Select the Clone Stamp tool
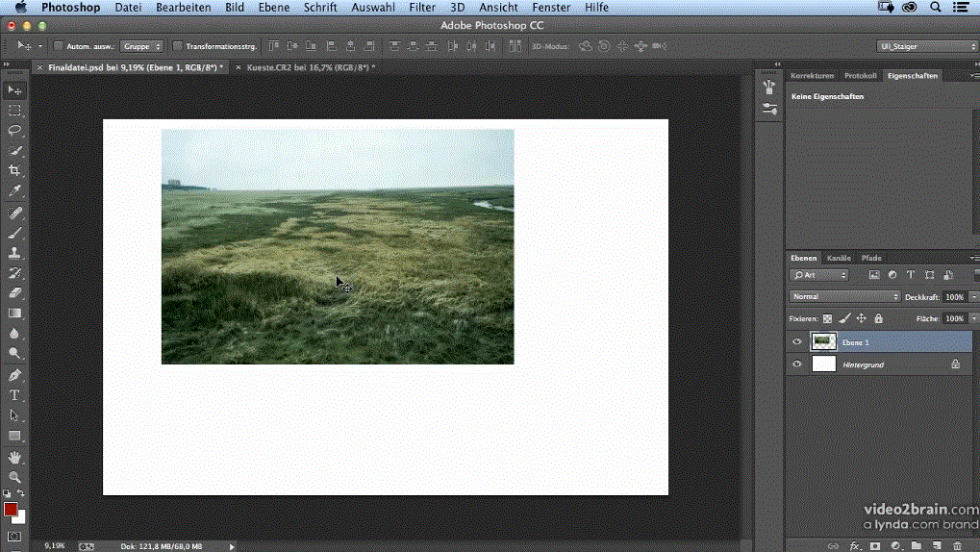Image resolution: width=980 pixels, height=552 pixels. 14,253
